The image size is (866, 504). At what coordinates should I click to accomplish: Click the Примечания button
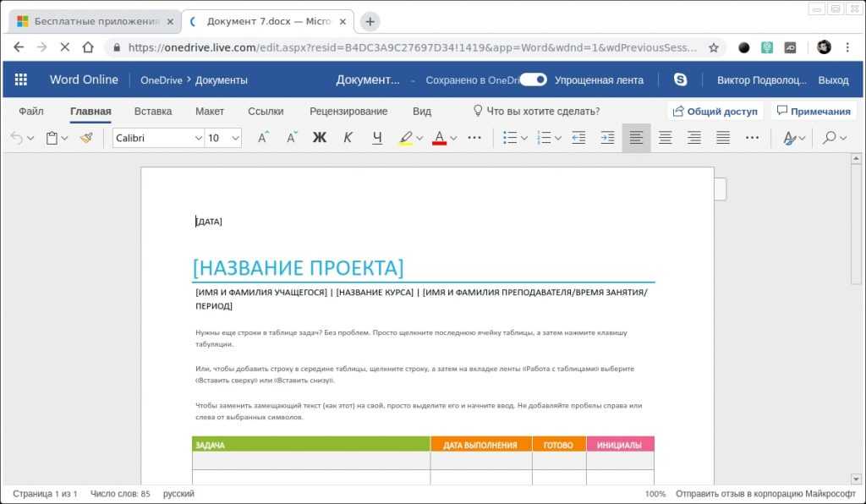(813, 111)
